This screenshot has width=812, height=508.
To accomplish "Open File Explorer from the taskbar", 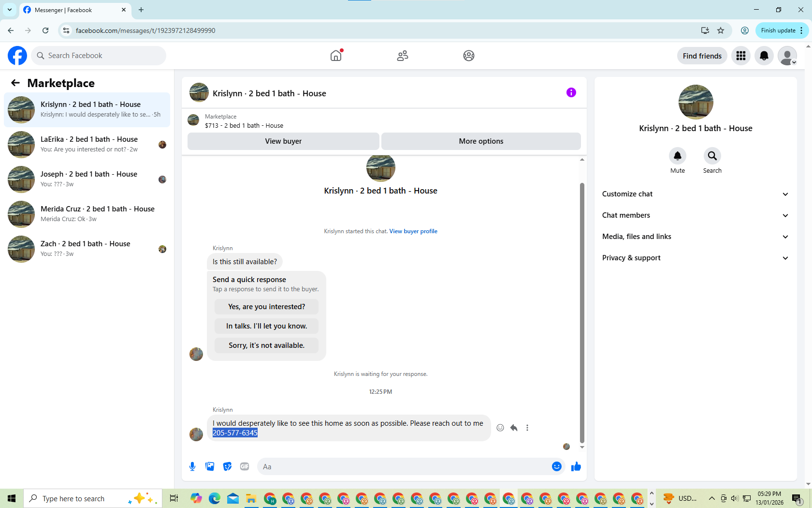I will point(251,498).
